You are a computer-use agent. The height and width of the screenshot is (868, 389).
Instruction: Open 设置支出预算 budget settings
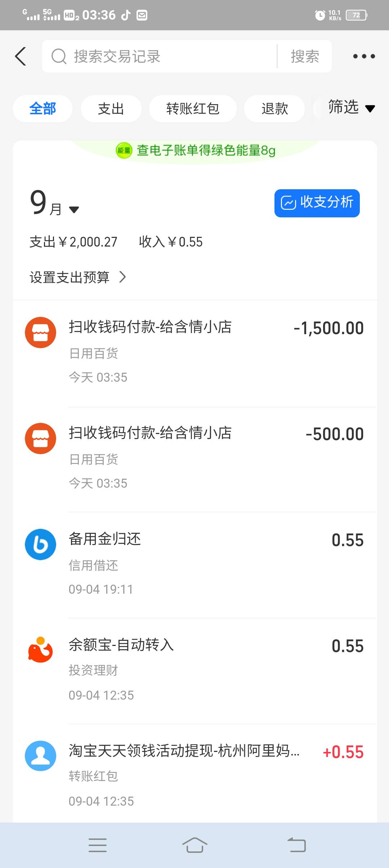(77, 277)
